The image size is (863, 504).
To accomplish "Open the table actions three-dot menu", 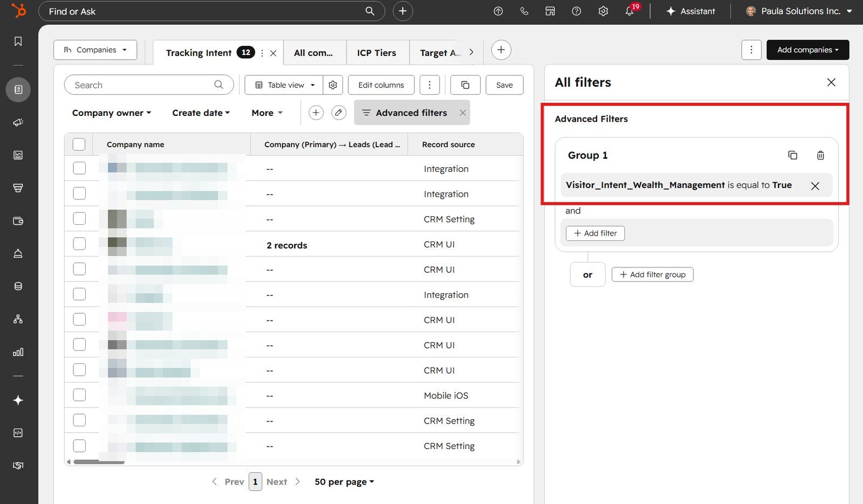I will (x=429, y=85).
